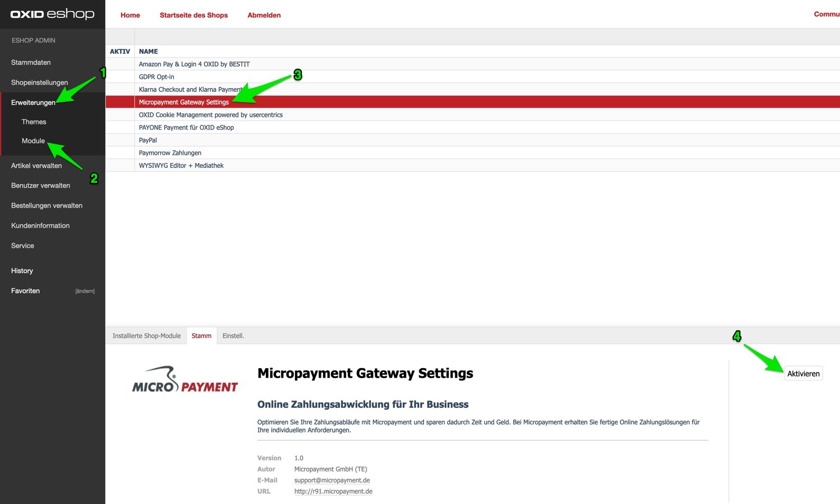Expand Artikel verwalten section
The height and width of the screenshot is (504, 840).
pyautogui.click(x=36, y=166)
